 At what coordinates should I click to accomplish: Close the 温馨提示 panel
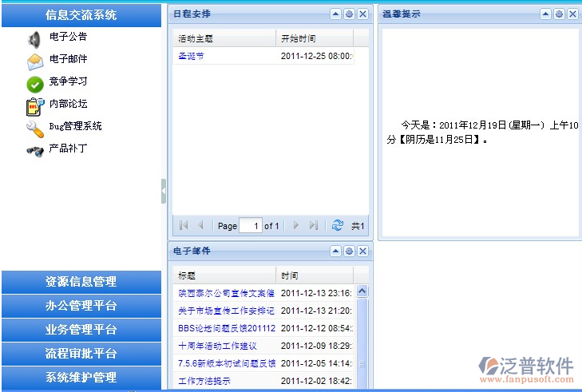tap(572, 14)
